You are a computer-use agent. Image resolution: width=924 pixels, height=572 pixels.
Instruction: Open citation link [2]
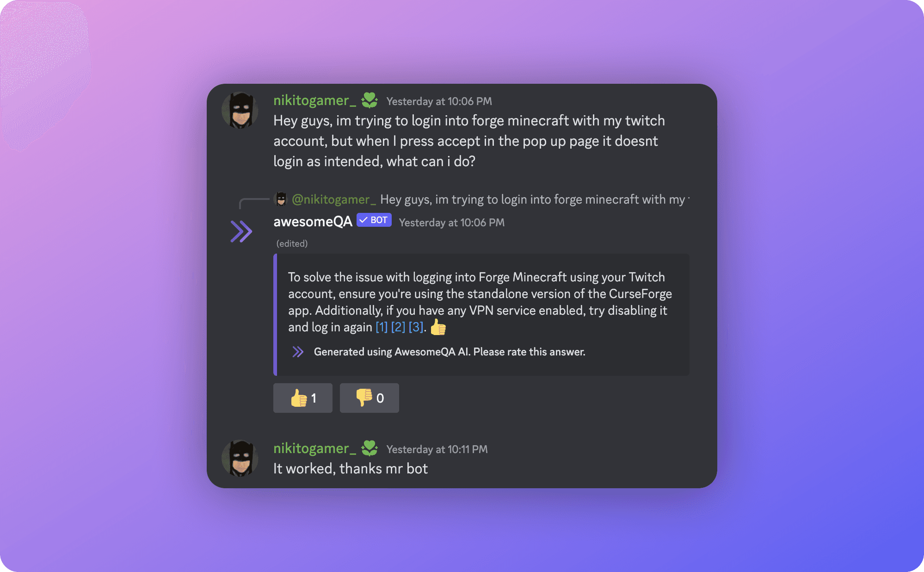[398, 327]
